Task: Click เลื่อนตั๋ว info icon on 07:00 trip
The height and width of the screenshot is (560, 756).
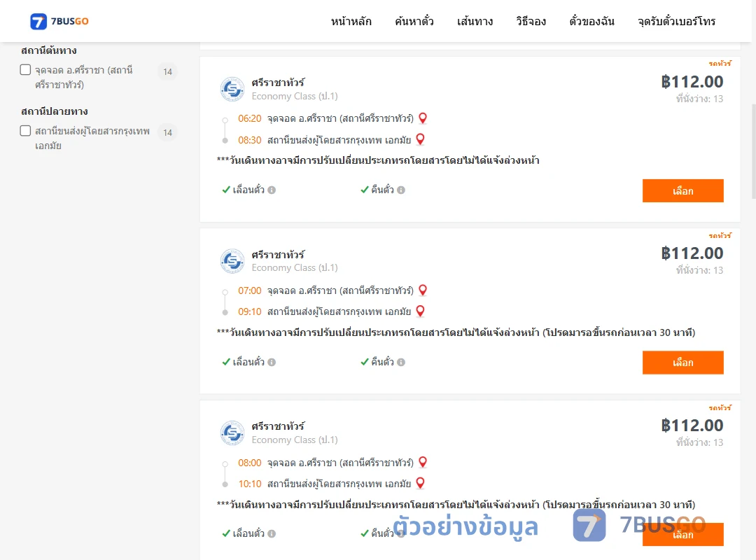Action: click(x=272, y=362)
